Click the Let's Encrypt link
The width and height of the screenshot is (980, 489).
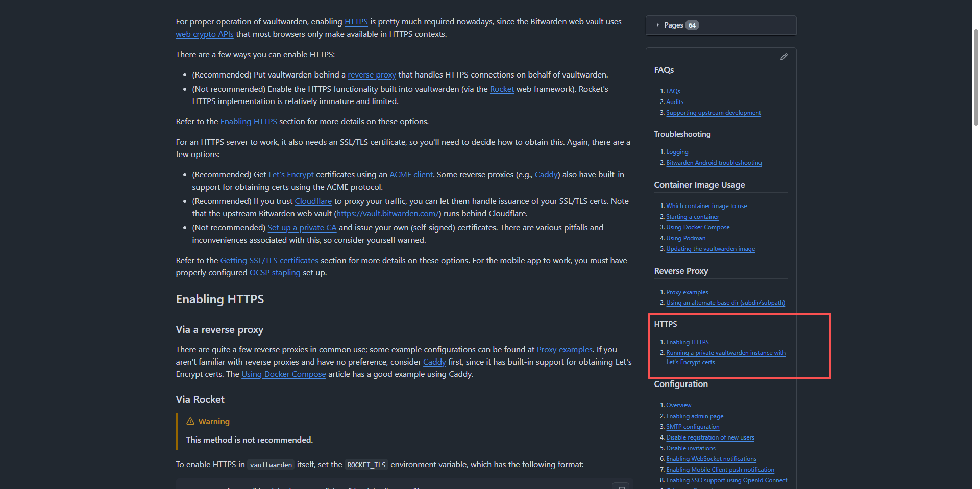tap(291, 175)
